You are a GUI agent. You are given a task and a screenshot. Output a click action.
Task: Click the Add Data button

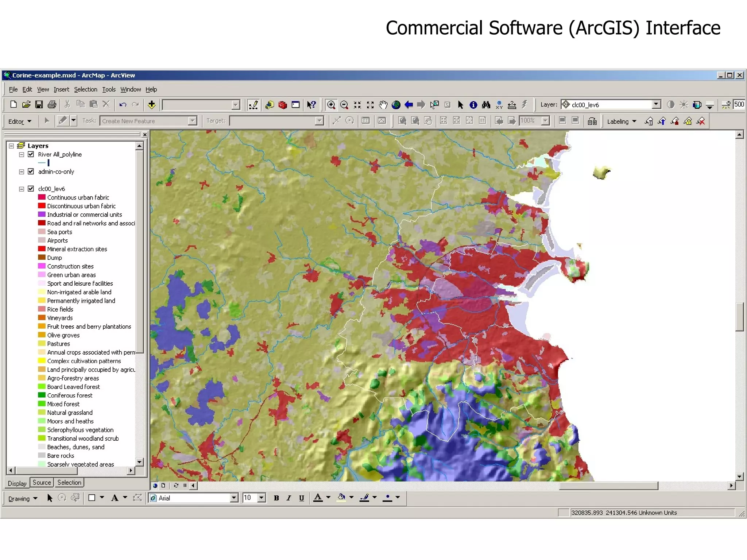point(152,105)
